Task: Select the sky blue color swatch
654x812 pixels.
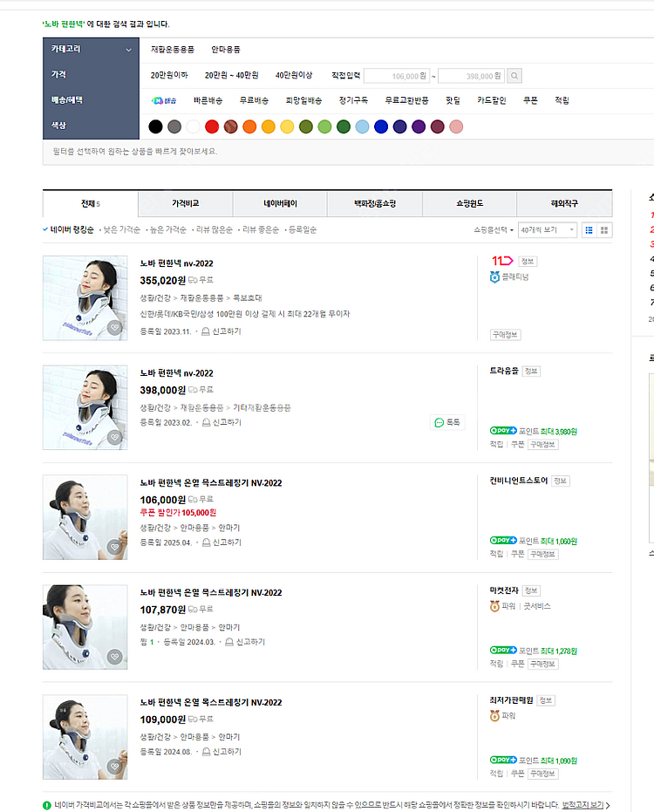Action: 363,126
